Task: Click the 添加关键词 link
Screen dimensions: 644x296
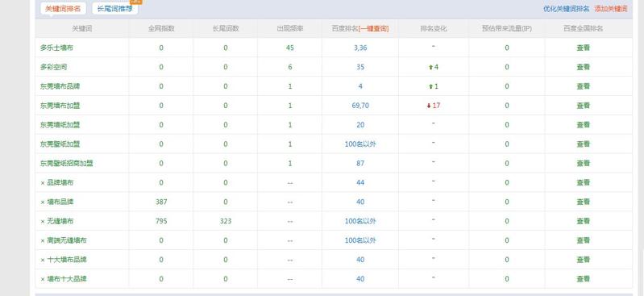Action: pos(611,9)
